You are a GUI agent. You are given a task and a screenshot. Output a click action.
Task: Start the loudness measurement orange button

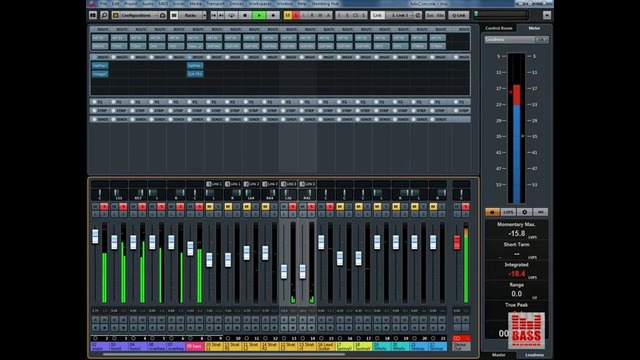point(492,212)
